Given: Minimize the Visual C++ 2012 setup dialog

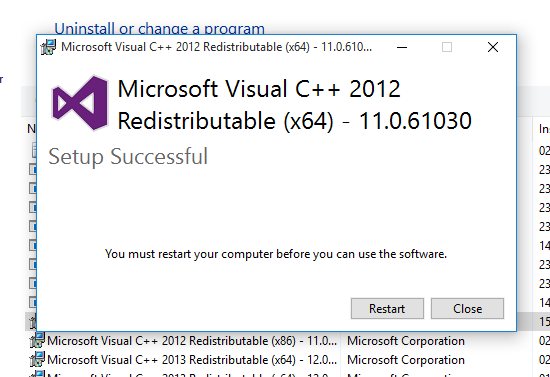Looking at the screenshot, I should [402, 47].
